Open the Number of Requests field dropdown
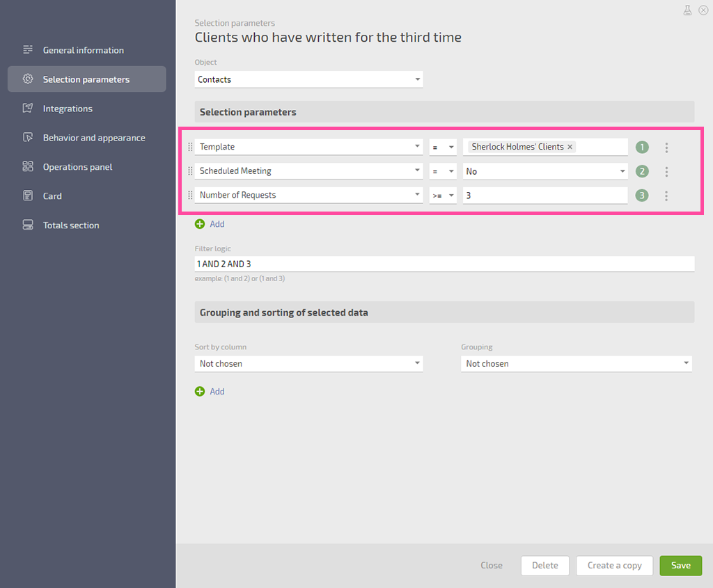713x588 pixels. pos(308,195)
